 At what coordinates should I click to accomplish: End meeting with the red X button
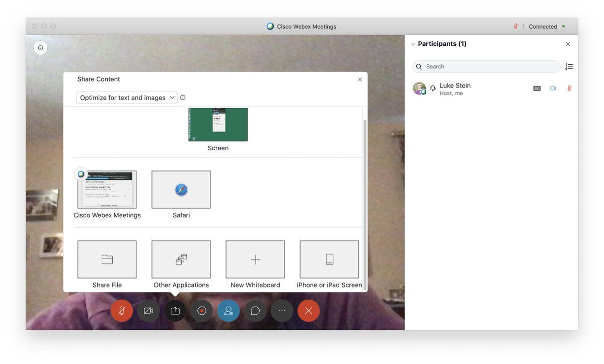(309, 311)
